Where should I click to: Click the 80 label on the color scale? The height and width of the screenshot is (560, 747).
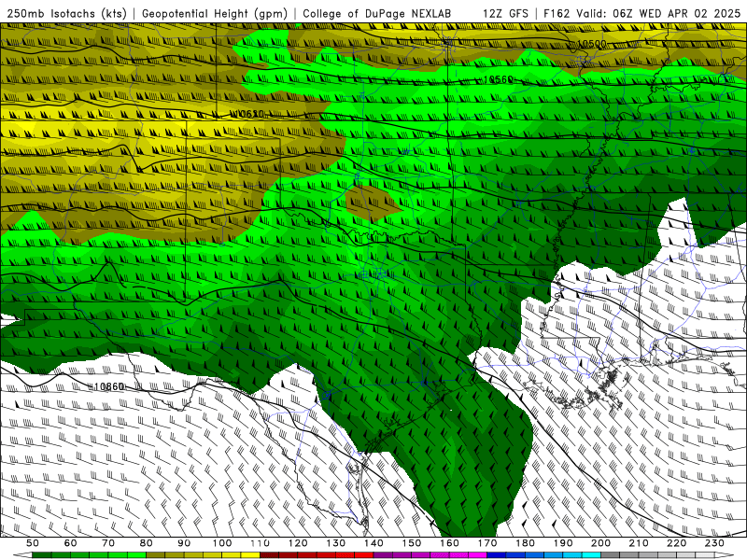click(147, 543)
